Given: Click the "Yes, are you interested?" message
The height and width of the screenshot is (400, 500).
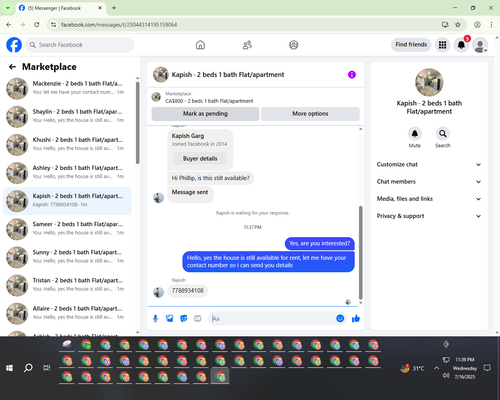Looking at the screenshot, I should click(x=320, y=244).
